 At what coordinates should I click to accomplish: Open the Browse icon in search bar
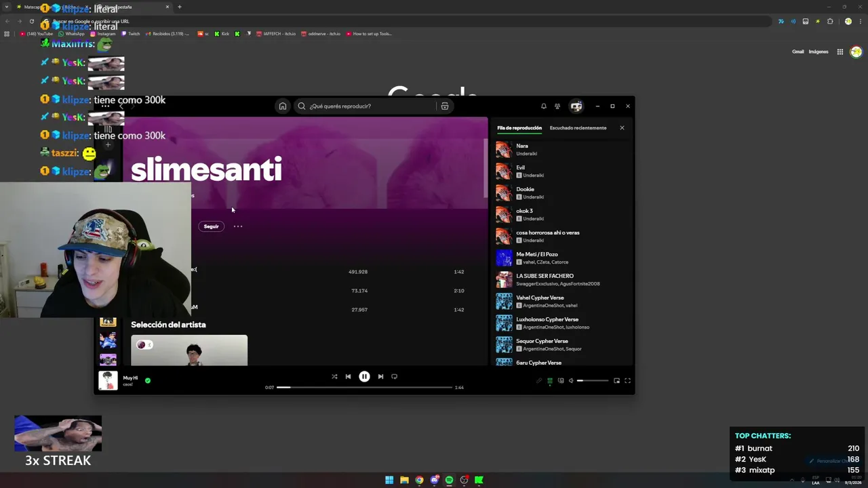tap(444, 106)
